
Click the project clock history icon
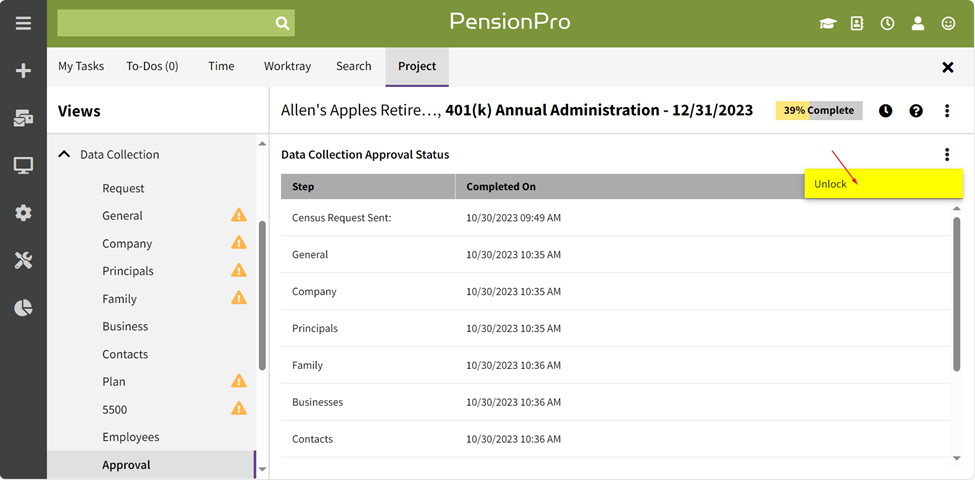point(885,111)
